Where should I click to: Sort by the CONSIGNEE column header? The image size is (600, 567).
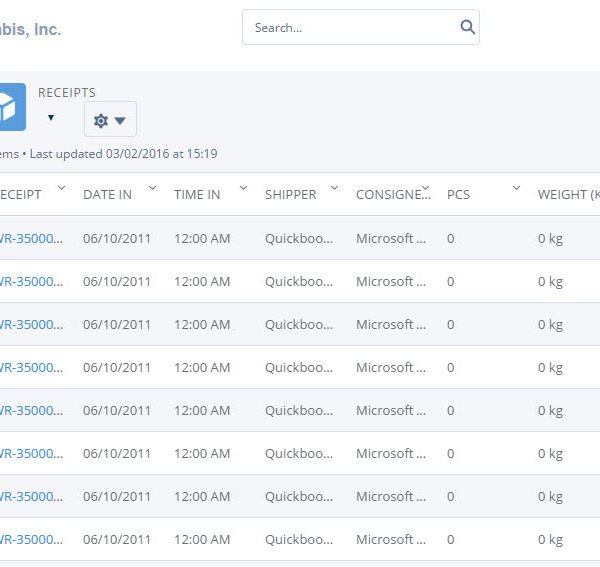pos(393,195)
